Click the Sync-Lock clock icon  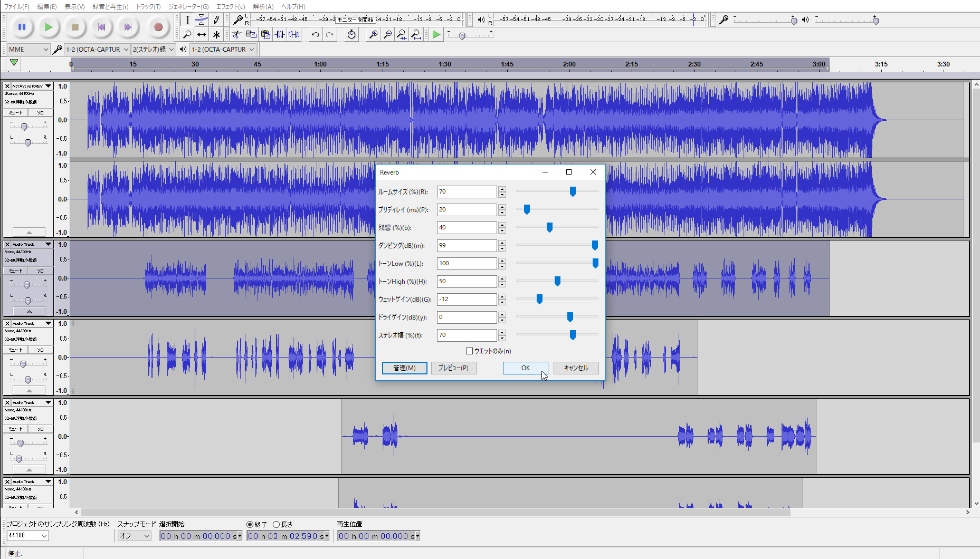point(351,35)
